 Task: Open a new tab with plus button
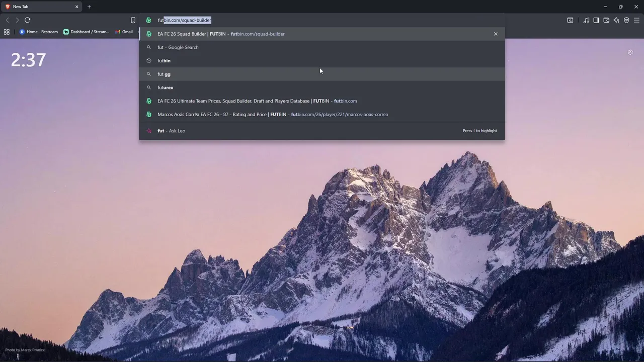(89, 7)
